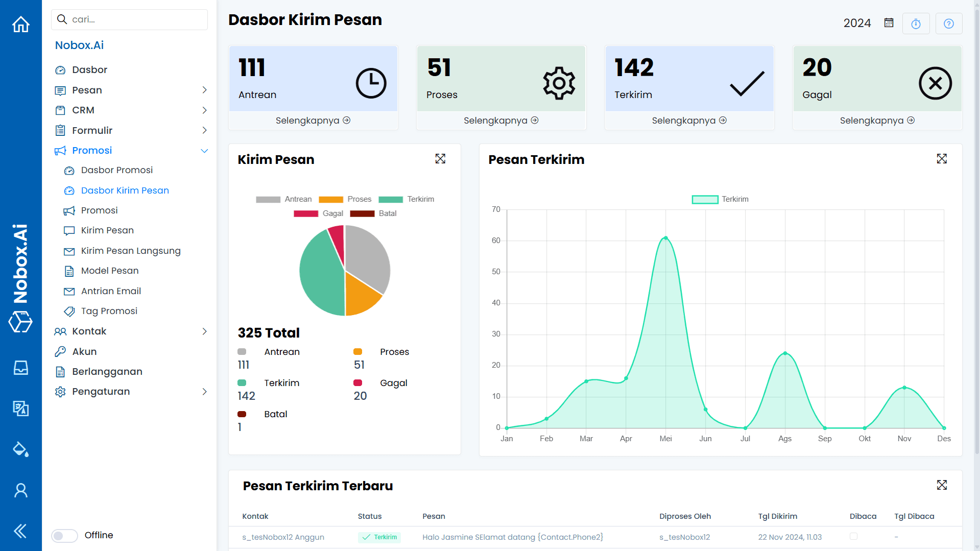Screen dimensions: 980x551
Task: Click Selengkapnya under Antrean card
Action: [313, 121]
